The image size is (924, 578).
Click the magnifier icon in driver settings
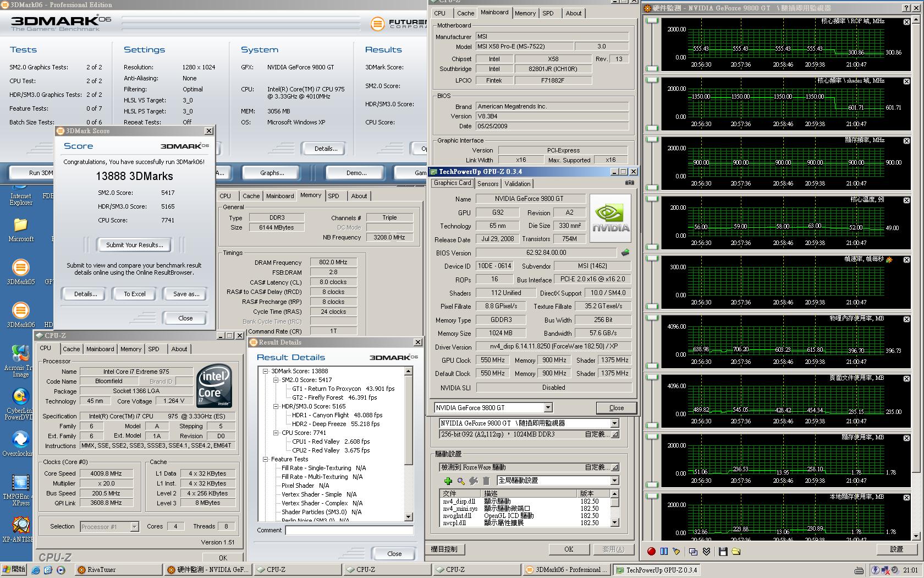(x=461, y=481)
